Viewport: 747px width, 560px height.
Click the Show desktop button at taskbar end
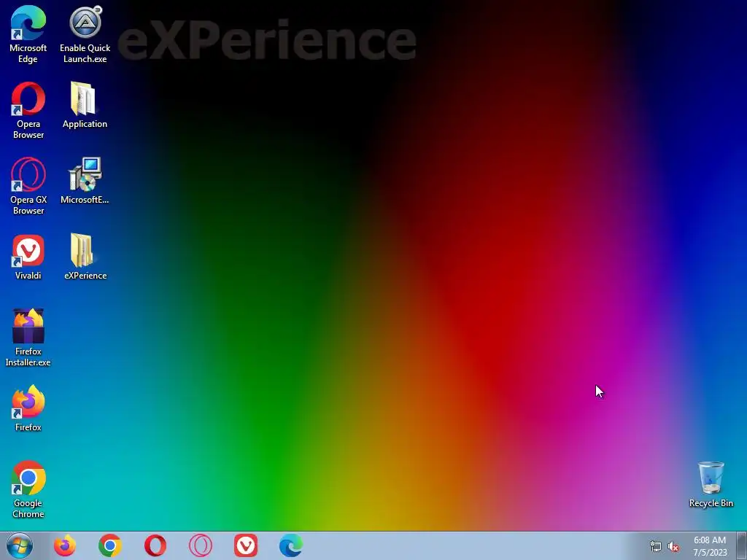coord(741,545)
